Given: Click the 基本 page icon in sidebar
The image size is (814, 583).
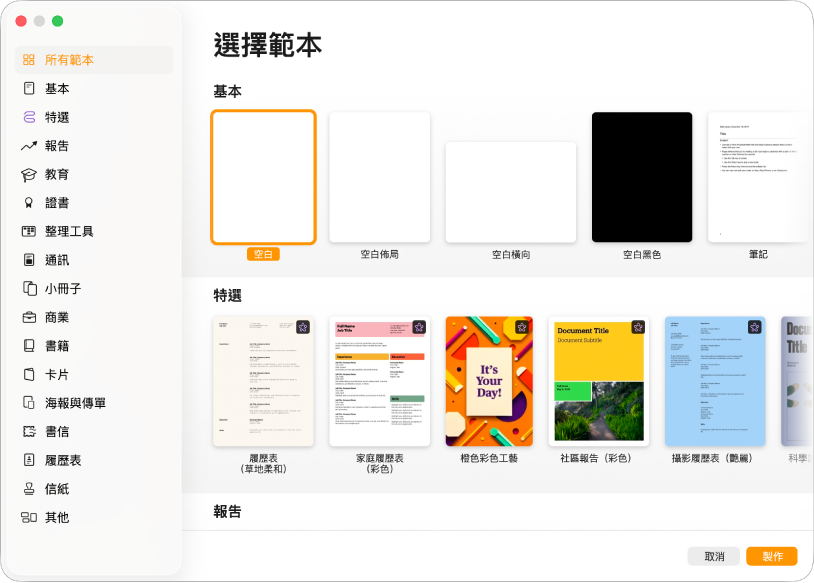Looking at the screenshot, I should click(x=29, y=88).
